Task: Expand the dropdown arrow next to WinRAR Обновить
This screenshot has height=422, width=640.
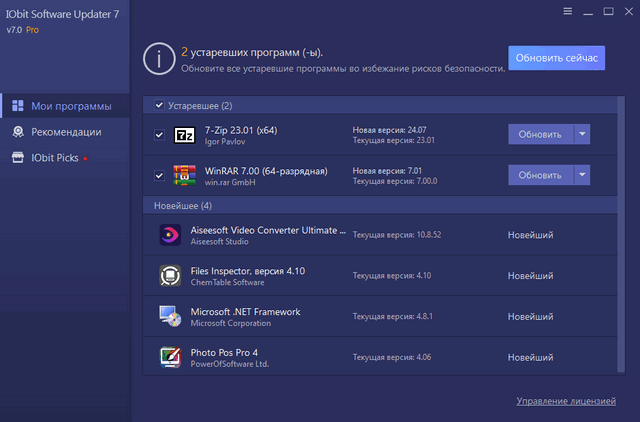Action: pos(582,175)
